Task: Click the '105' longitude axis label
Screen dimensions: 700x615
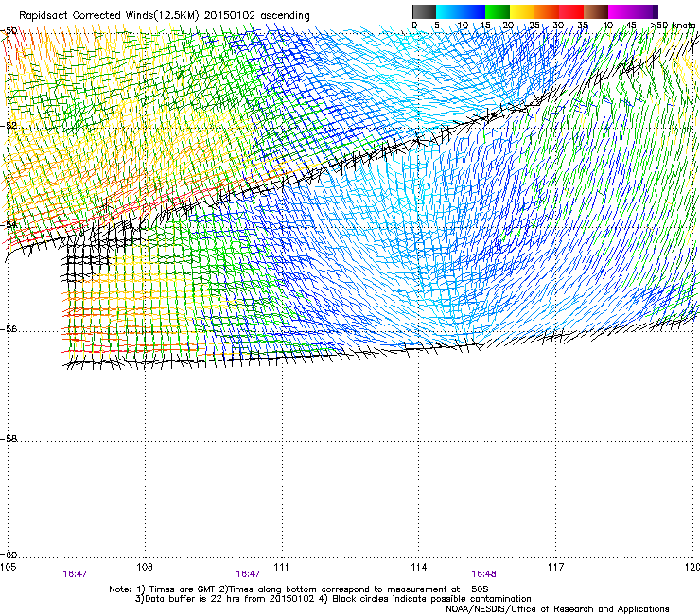Action: tap(8, 567)
